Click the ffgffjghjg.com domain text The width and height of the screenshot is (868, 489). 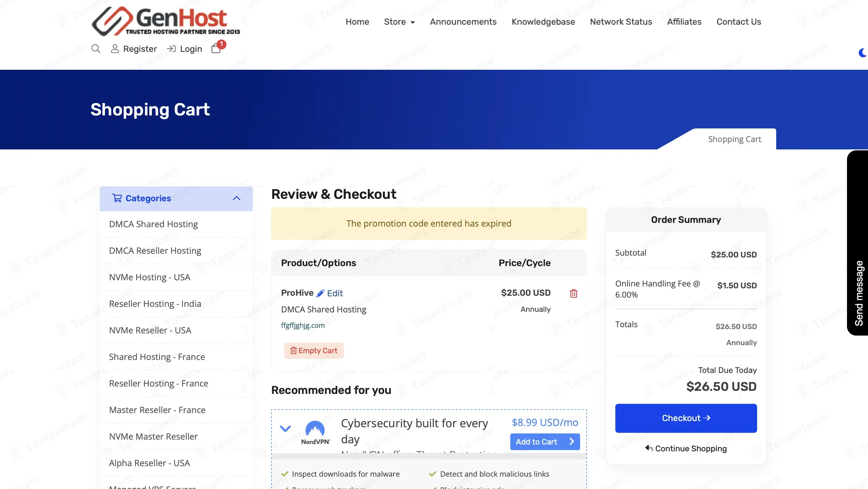pos(303,325)
